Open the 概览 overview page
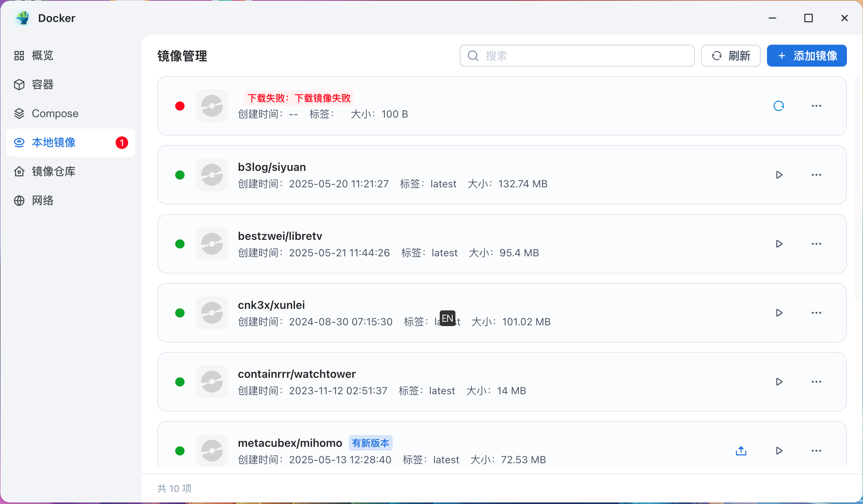This screenshot has height=504, width=863. [x=71, y=56]
